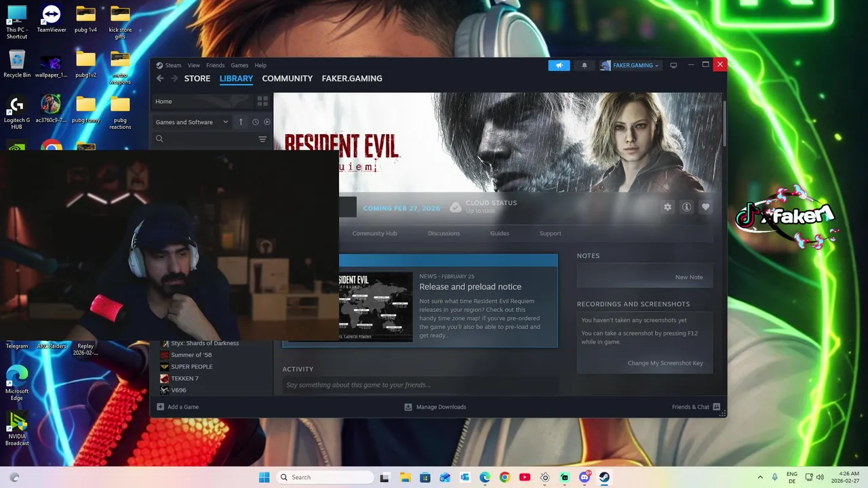Select the Microsoft Edge desktop icon
This screenshot has height=488, width=868.
[x=17, y=381]
